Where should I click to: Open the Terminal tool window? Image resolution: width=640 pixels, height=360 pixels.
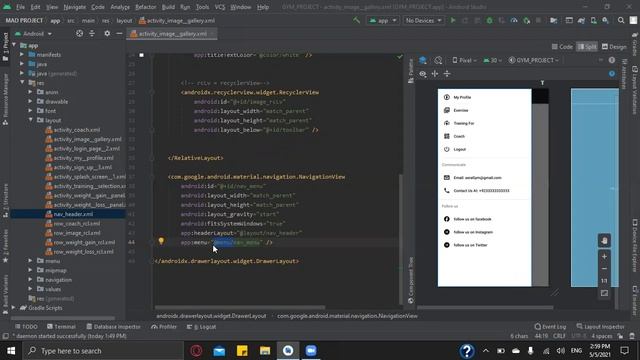click(61, 327)
